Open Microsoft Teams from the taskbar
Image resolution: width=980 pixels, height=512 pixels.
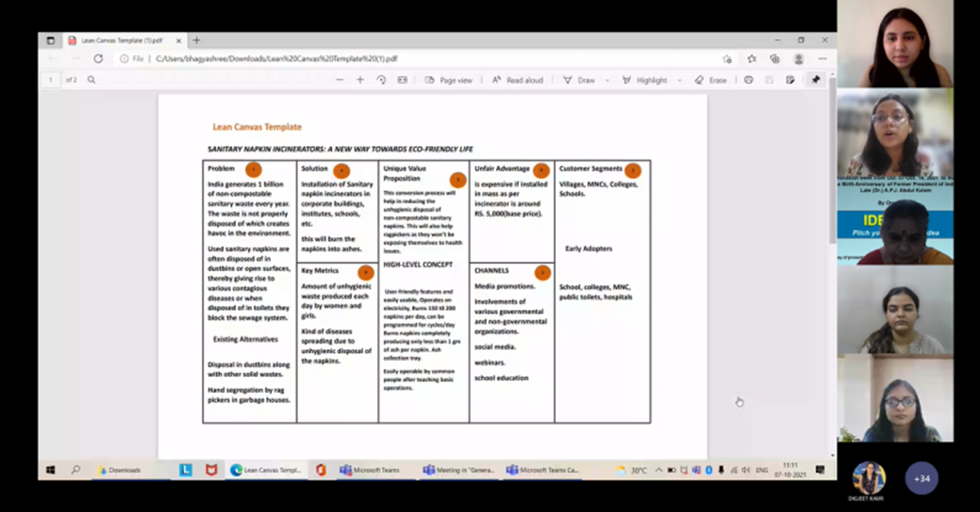coord(370,470)
